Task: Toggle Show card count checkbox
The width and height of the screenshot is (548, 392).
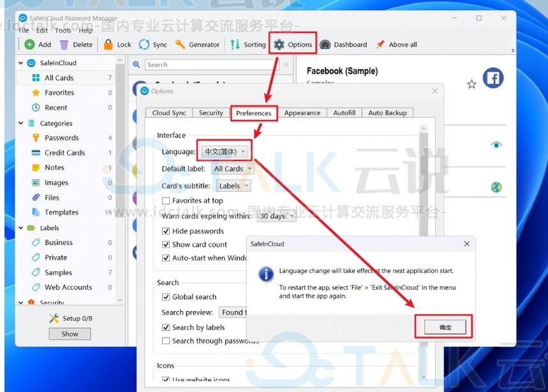Action: [x=166, y=244]
